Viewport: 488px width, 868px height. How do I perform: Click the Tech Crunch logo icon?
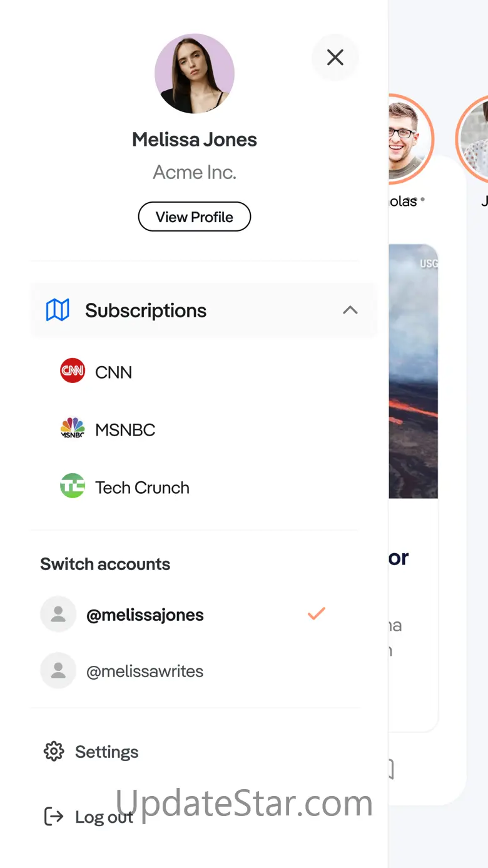click(x=72, y=486)
